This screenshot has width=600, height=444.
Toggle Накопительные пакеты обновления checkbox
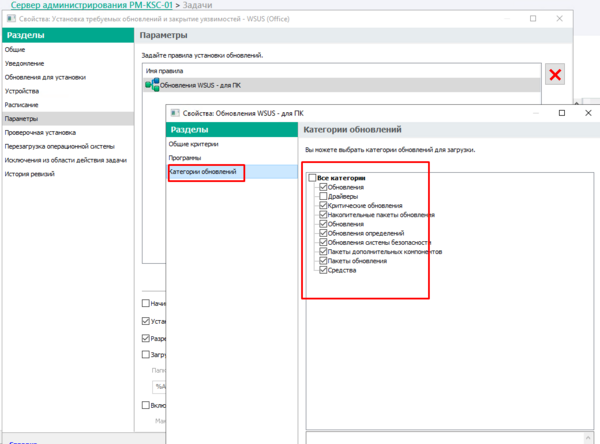[x=323, y=214]
